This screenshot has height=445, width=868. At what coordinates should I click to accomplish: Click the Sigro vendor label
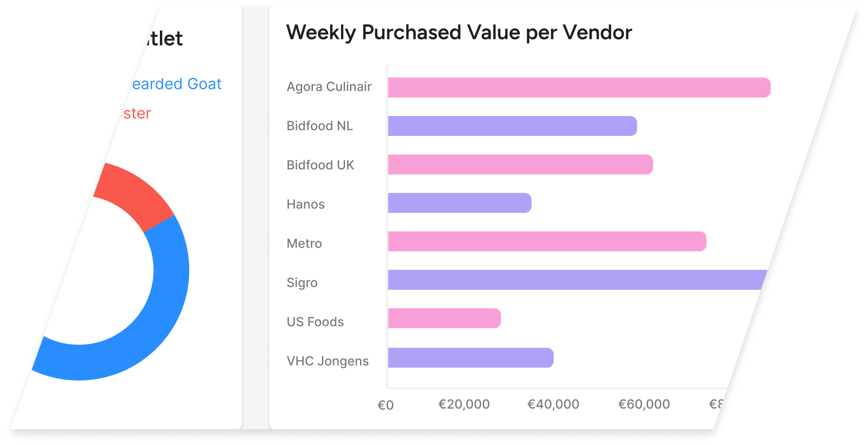coord(302,282)
